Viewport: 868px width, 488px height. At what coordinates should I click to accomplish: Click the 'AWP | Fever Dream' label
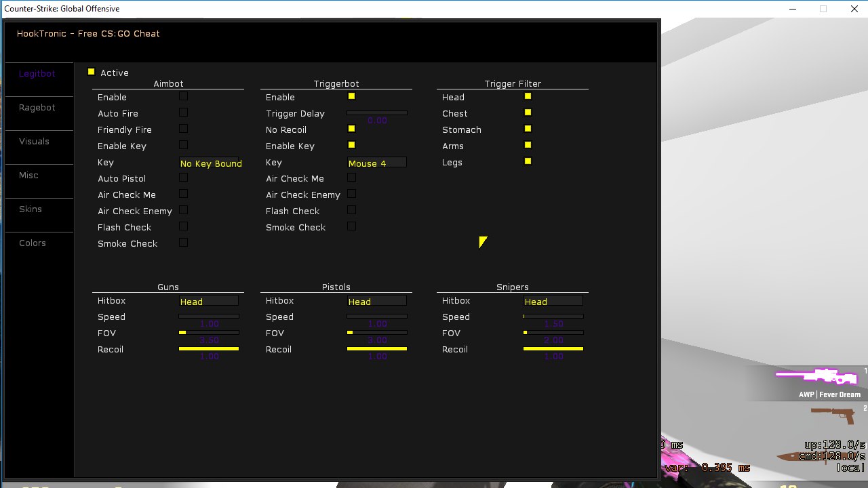(x=829, y=394)
